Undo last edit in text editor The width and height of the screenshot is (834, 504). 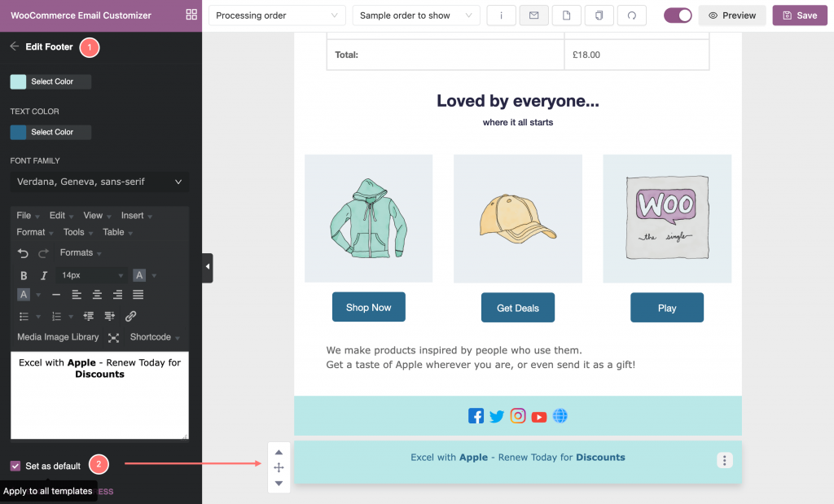click(x=23, y=253)
